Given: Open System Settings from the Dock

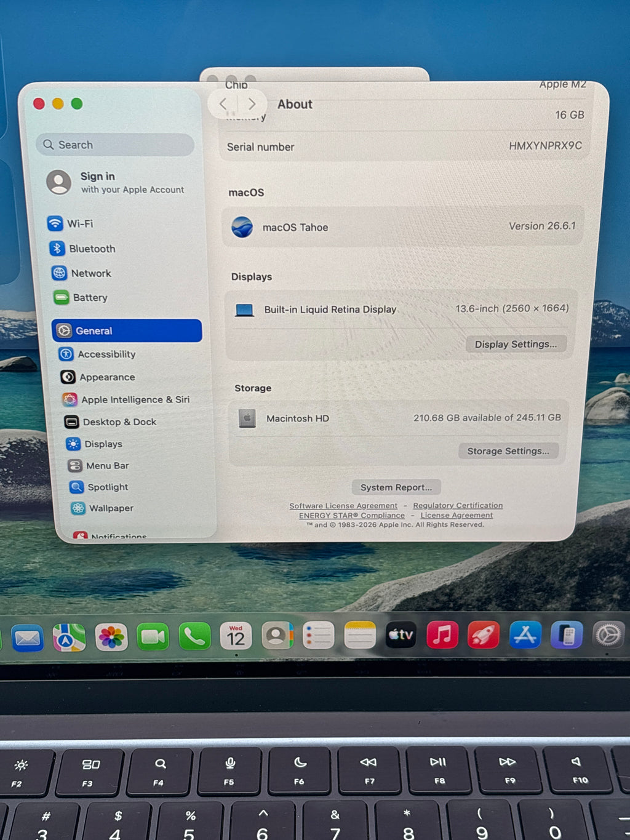Looking at the screenshot, I should click(608, 634).
